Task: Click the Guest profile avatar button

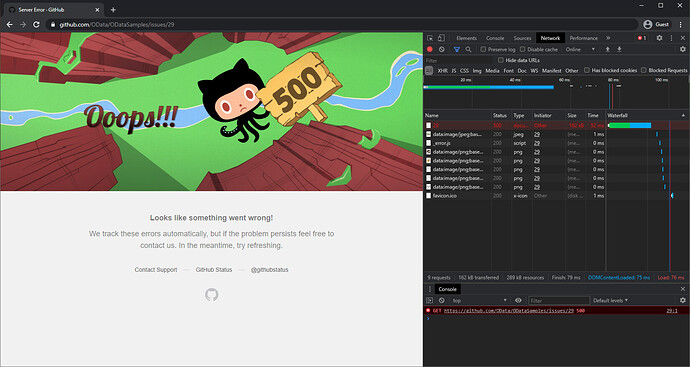Action: (x=656, y=25)
